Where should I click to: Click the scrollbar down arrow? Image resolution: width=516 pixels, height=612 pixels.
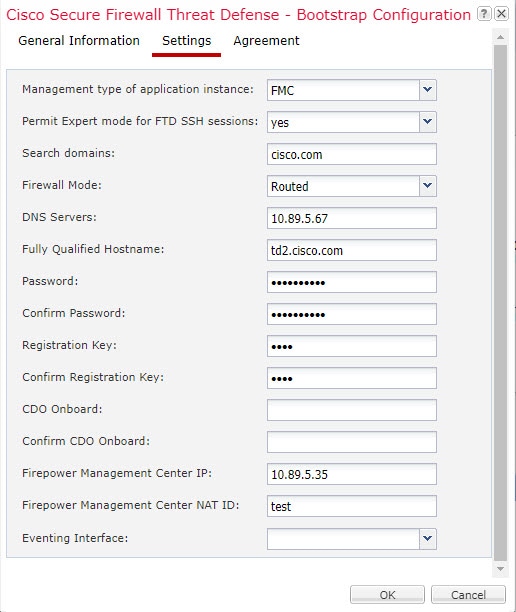click(500, 569)
